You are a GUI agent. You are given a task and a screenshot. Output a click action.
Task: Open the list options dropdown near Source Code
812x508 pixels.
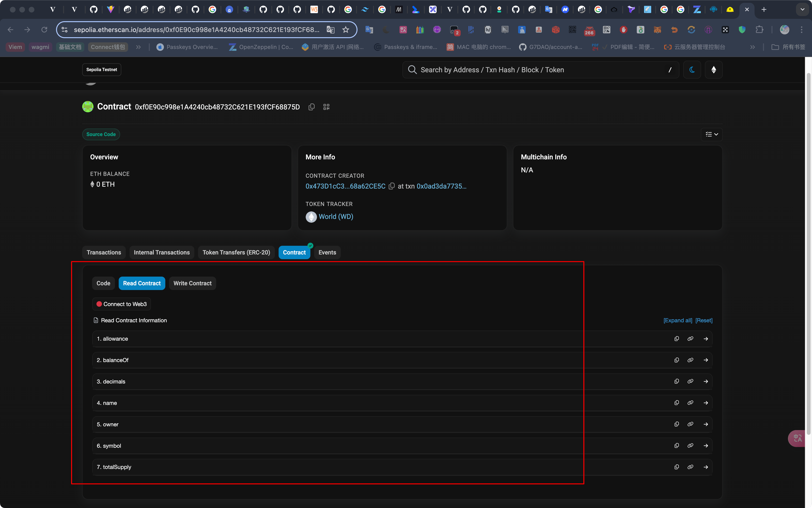click(x=711, y=134)
